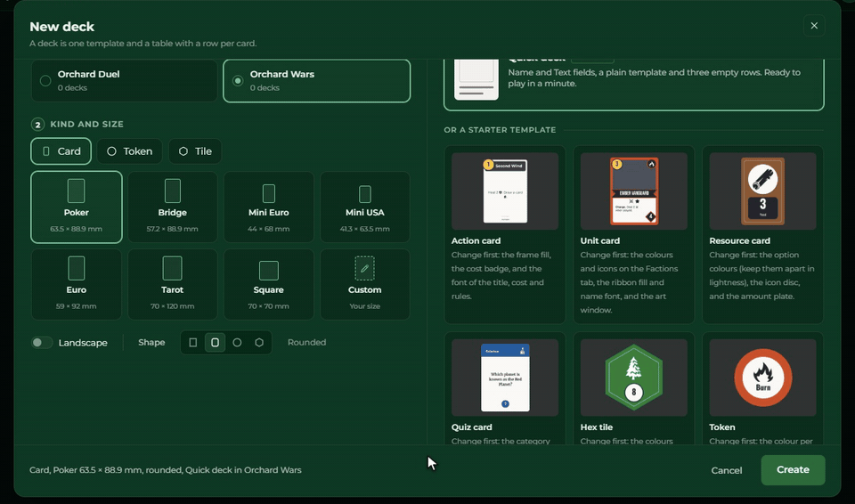Pick the hexagon shape icon

coord(259,343)
